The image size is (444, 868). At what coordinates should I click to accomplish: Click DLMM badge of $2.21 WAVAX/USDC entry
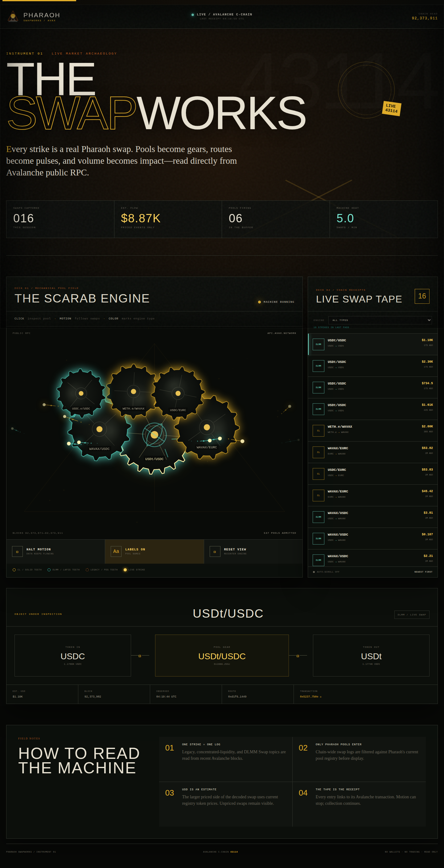318,560
